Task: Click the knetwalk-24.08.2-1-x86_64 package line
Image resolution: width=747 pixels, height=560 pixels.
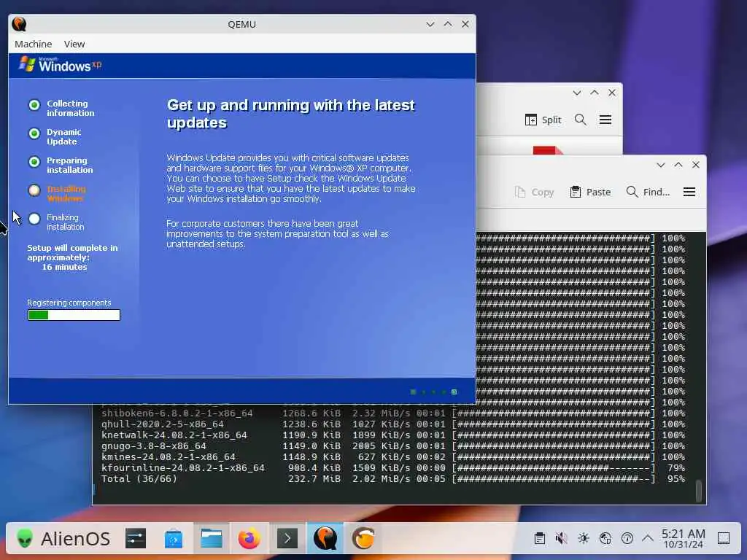Action: (393, 435)
